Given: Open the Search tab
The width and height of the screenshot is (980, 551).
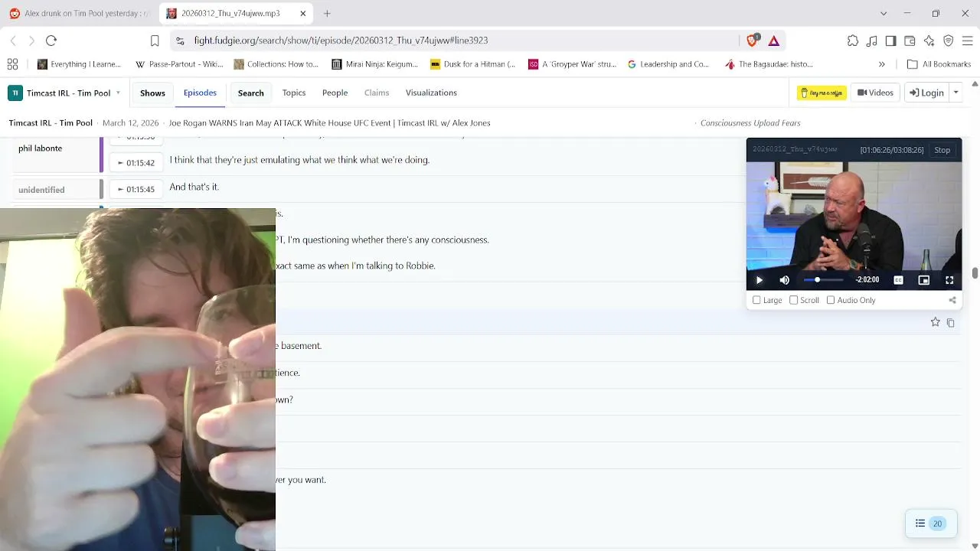Looking at the screenshot, I should (250, 93).
